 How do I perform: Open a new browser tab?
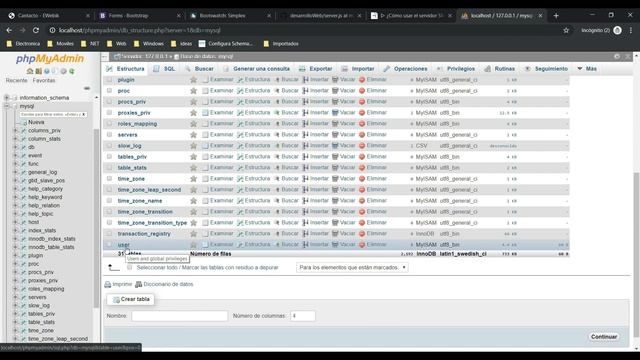(x=556, y=16)
